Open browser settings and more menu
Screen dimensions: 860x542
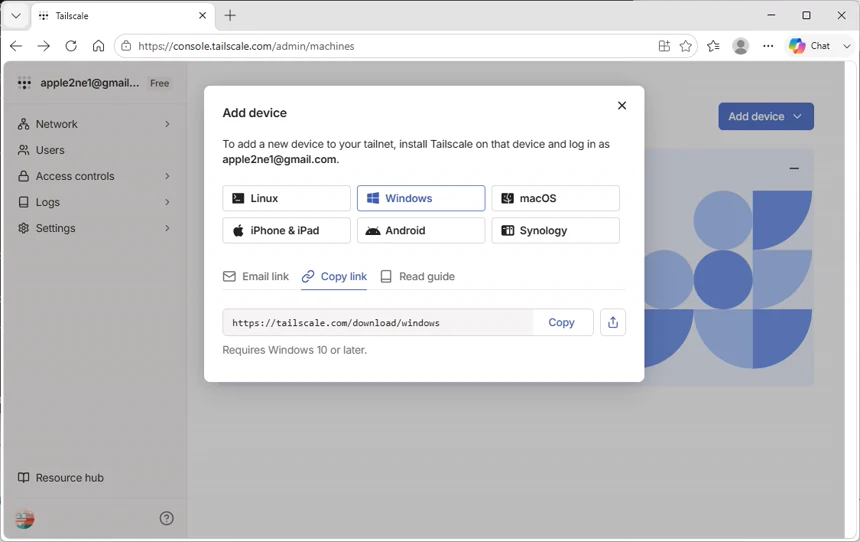coord(768,46)
